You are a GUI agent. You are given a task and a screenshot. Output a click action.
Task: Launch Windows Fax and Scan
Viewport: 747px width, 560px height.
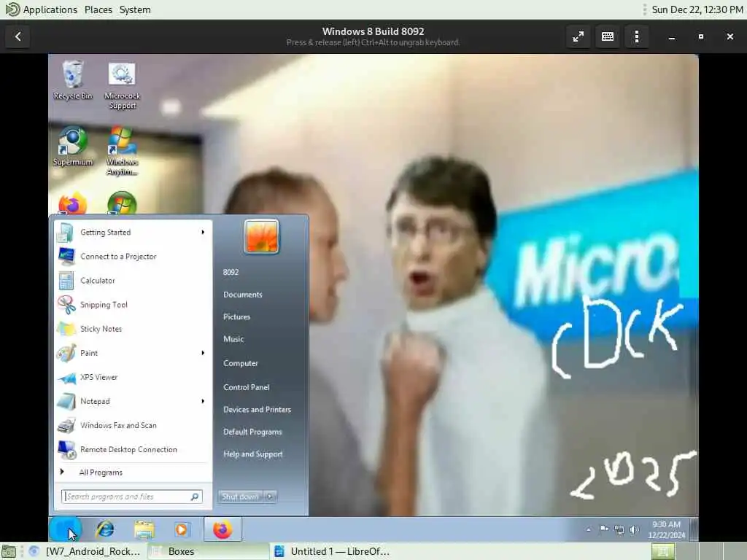(133, 425)
